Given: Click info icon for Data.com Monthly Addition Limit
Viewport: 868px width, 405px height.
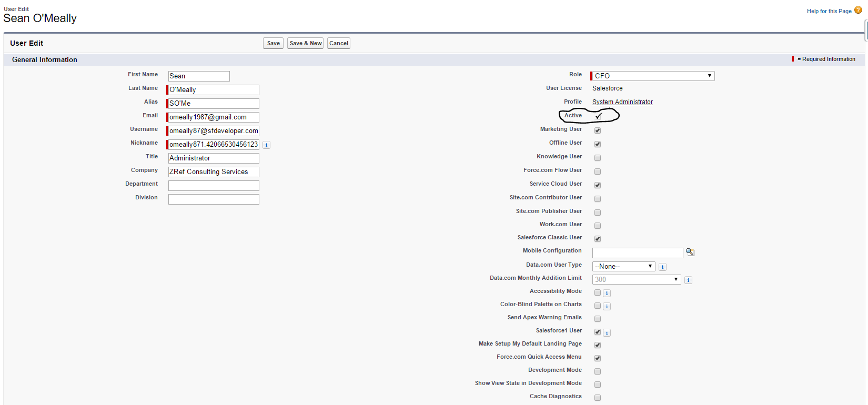Looking at the screenshot, I should [x=688, y=280].
